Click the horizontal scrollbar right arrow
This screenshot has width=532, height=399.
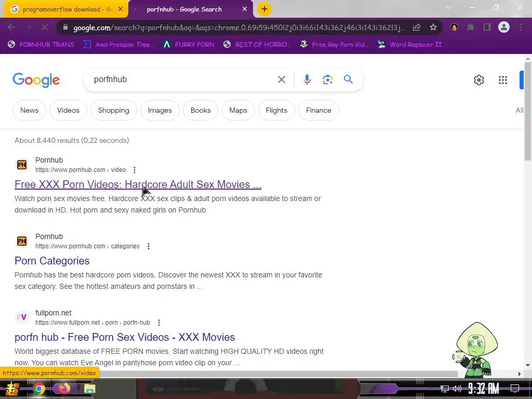520,374
